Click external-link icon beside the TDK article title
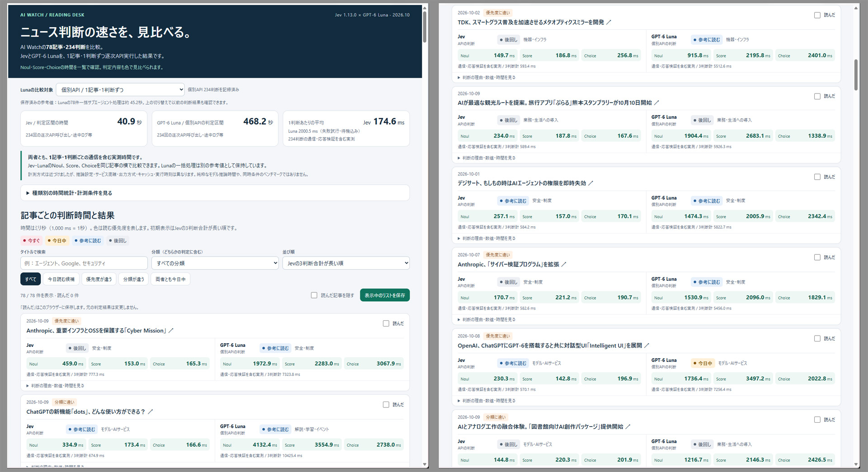 click(609, 22)
